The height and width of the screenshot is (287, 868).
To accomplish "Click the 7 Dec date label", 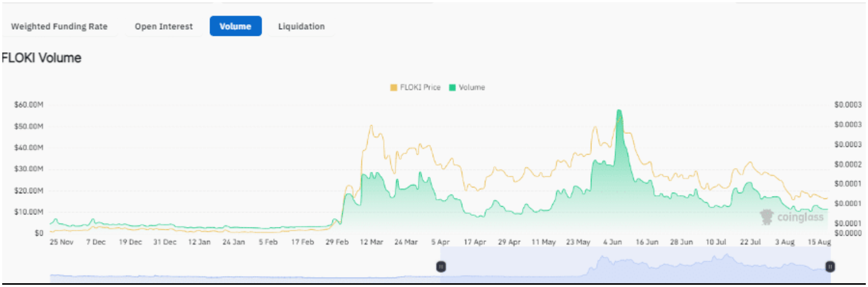I will pos(96,242).
